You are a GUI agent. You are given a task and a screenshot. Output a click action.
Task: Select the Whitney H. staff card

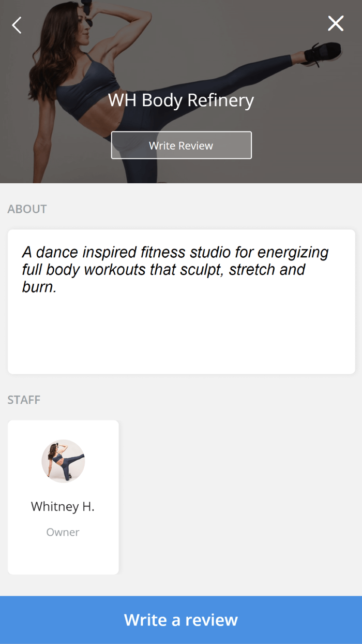click(x=63, y=496)
